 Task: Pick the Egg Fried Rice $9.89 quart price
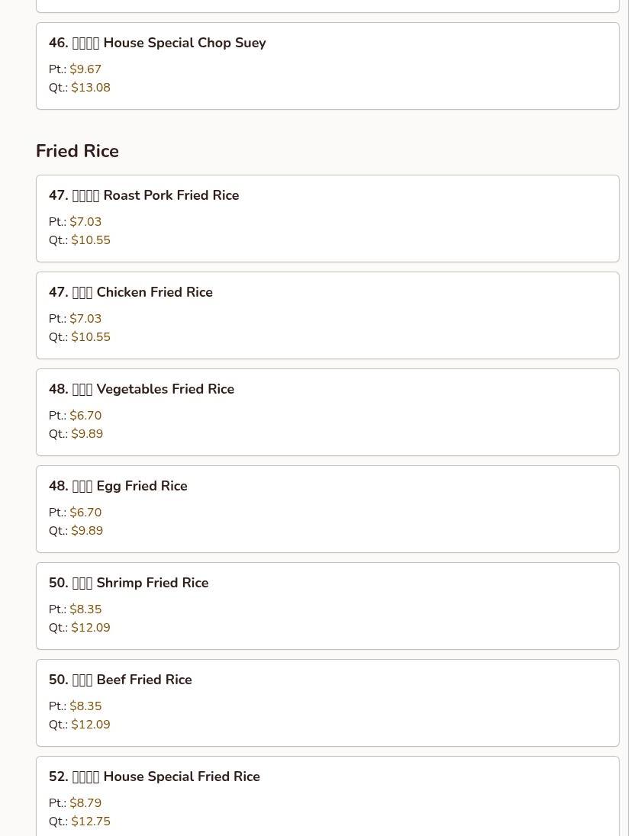pos(87,530)
